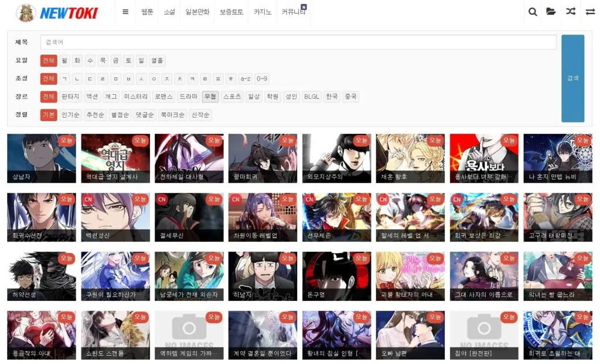Toggle the 월 weekday filter

coord(64,60)
